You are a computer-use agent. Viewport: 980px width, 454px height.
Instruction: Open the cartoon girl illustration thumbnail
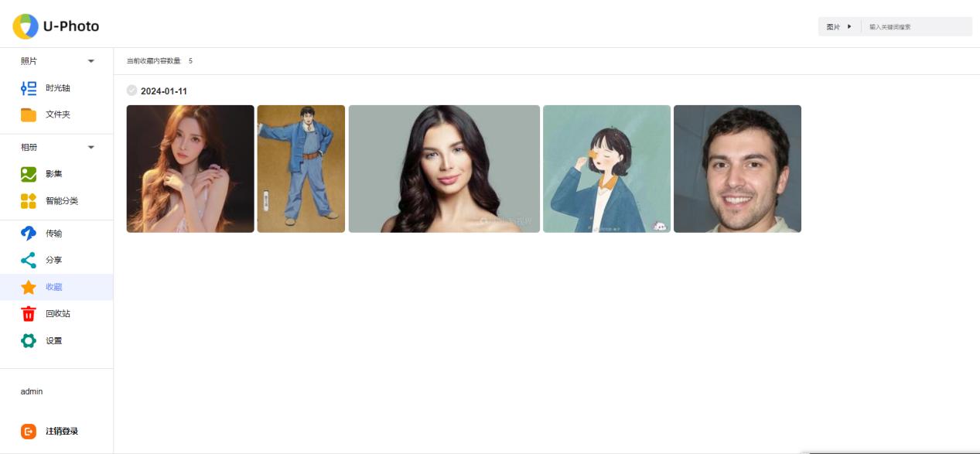click(606, 169)
